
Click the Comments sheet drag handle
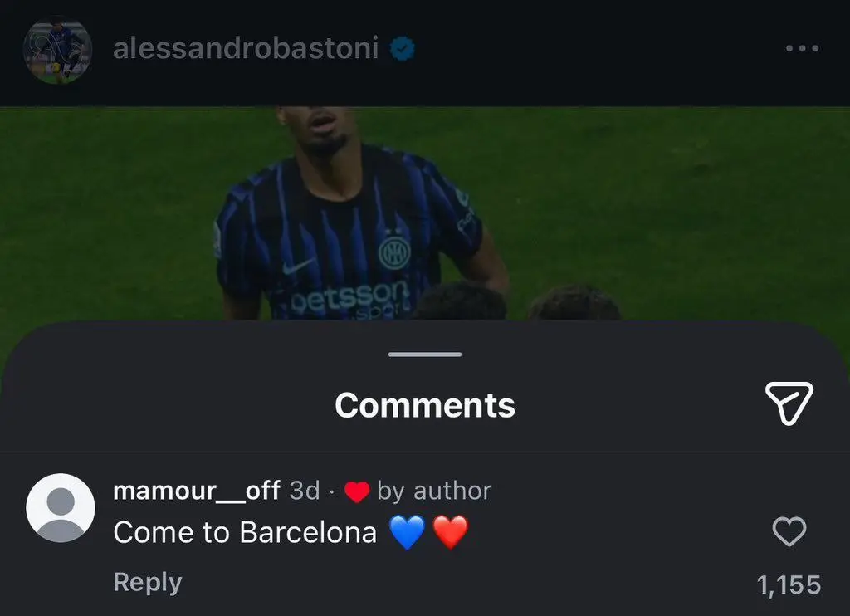click(x=425, y=354)
